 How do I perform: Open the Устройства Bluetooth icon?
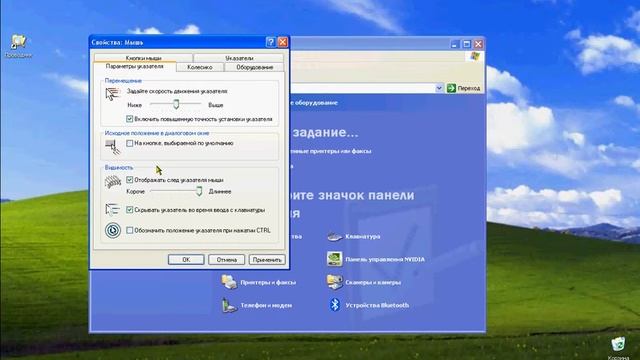tap(335, 305)
